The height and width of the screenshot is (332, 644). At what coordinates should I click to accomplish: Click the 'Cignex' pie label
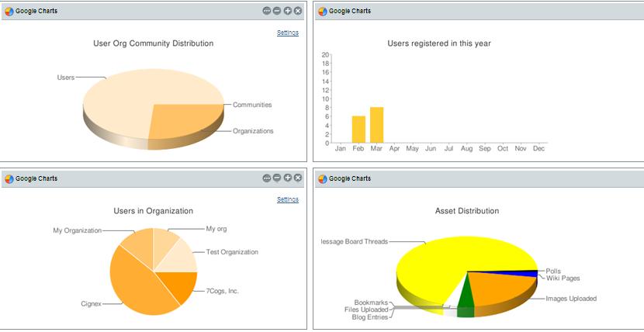(92, 304)
